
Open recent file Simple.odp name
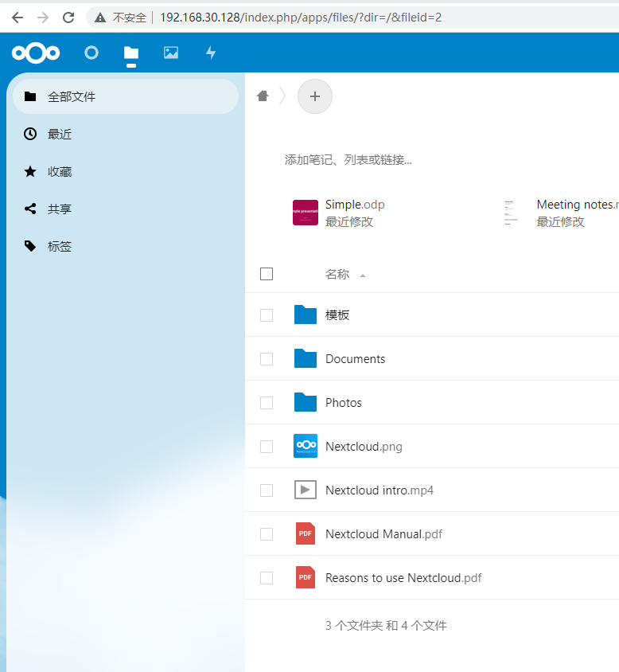point(355,205)
